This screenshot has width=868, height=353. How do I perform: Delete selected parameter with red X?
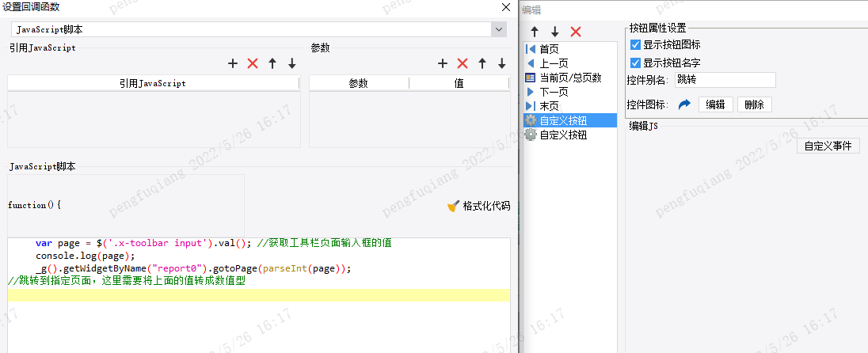(463, 63)
